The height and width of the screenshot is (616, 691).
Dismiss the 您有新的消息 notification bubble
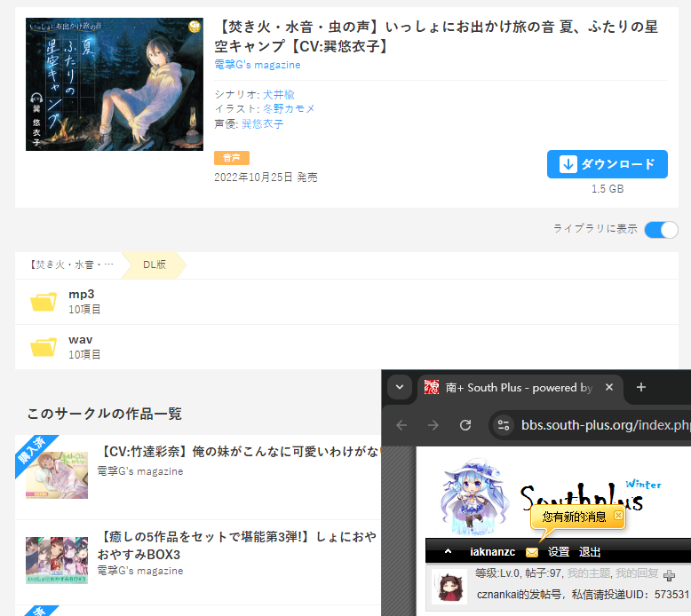pos(618,515)
